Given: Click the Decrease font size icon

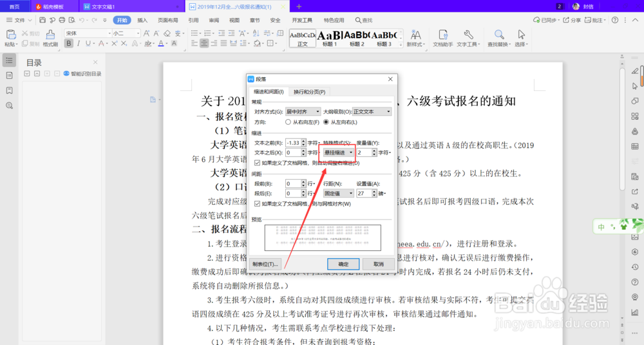Looking at the screenshot, I should click(156, 33).
